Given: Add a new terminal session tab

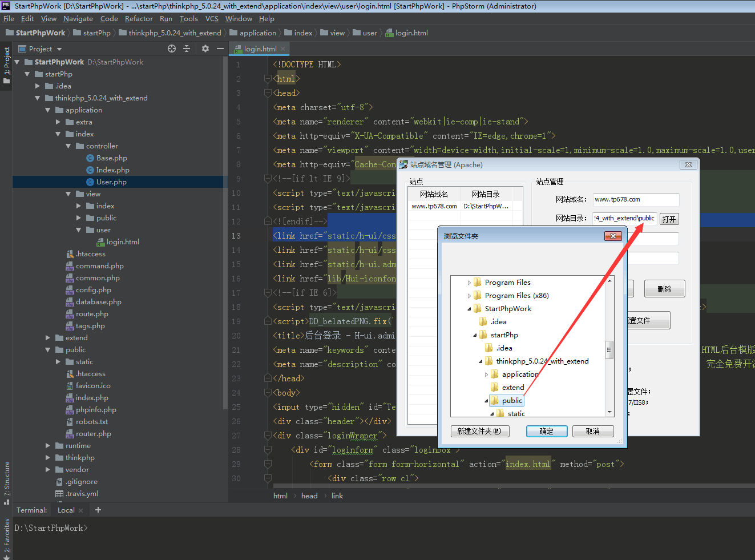Looking at the screenshot, I should point(98,510).
